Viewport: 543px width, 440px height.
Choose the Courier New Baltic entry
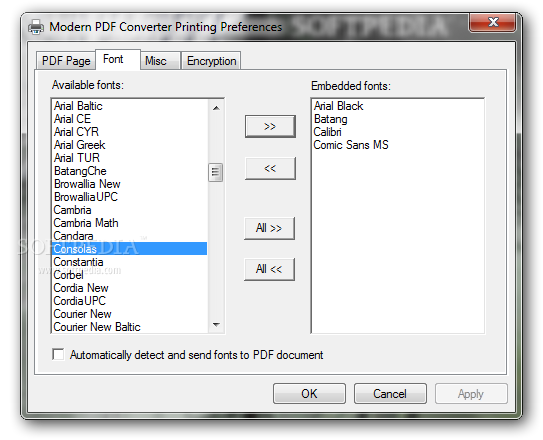(130, 327)
